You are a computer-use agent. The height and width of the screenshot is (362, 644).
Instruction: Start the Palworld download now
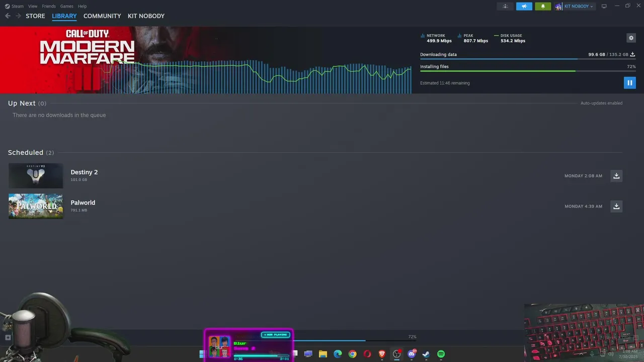(616, 206)
